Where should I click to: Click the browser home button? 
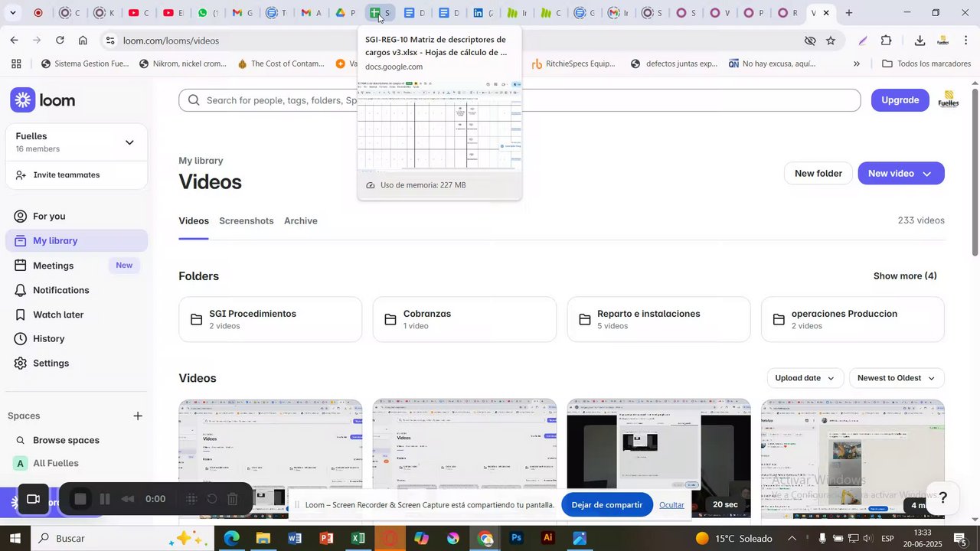point(83,41)
